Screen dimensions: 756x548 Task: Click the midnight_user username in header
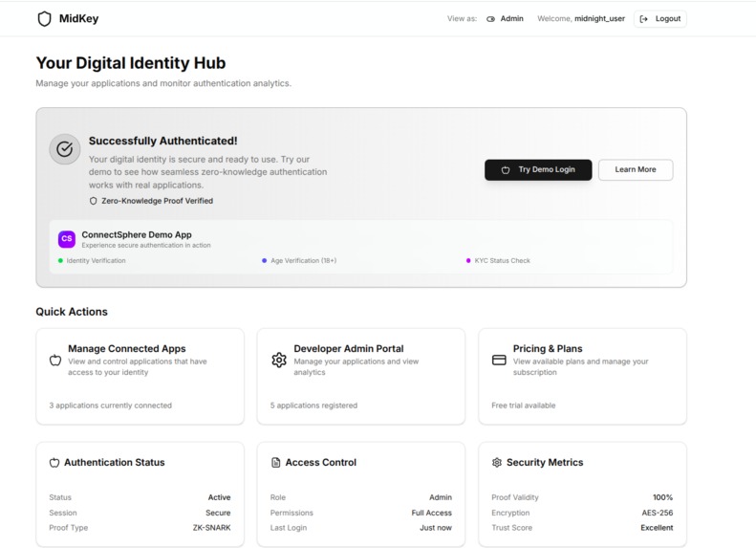[599, 19]
